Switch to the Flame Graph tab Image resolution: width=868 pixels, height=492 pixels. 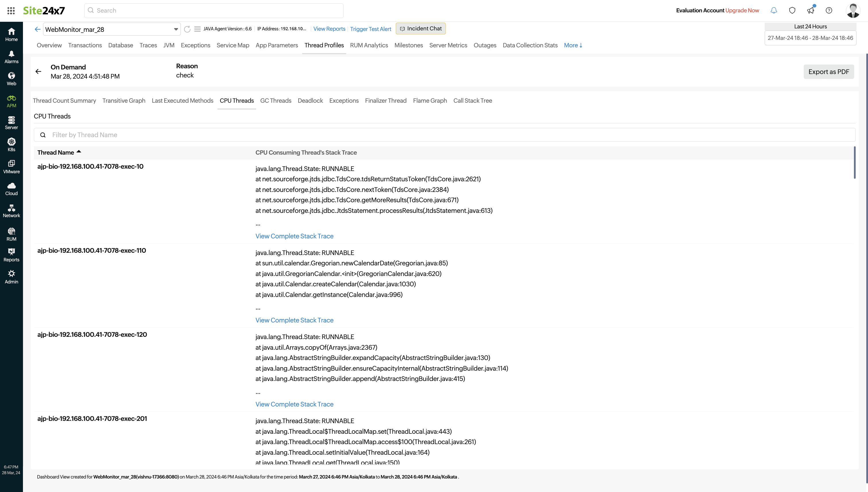click(x=430, y=101)
